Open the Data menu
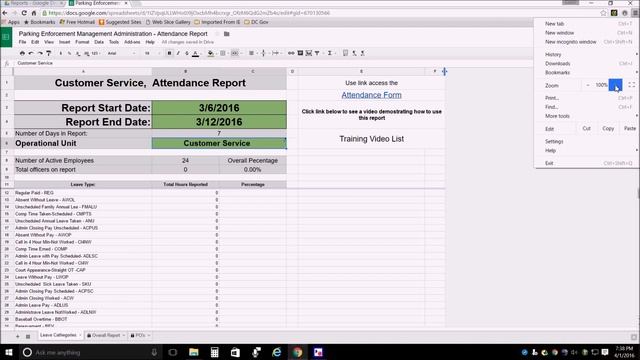This screenshot has width=640, height=360. (x=99, y=42)
